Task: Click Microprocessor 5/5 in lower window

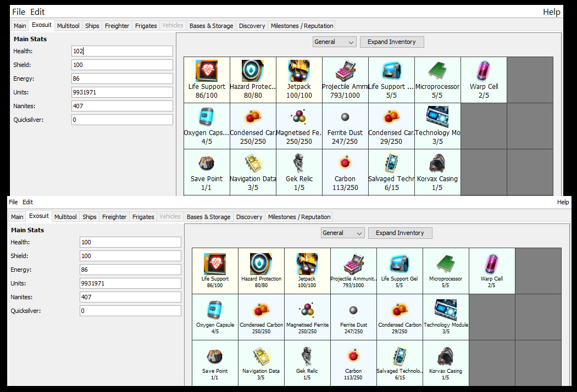Action: [446, 271]
